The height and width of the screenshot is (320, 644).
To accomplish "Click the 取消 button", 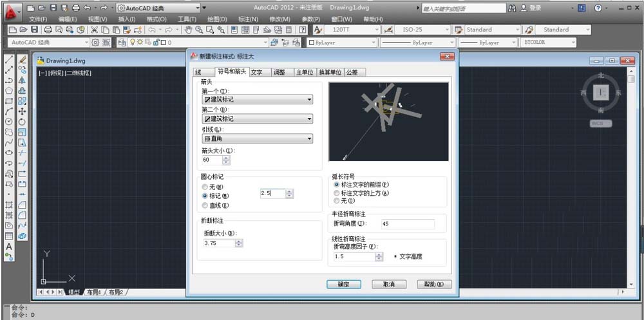I will coord(389,284).
